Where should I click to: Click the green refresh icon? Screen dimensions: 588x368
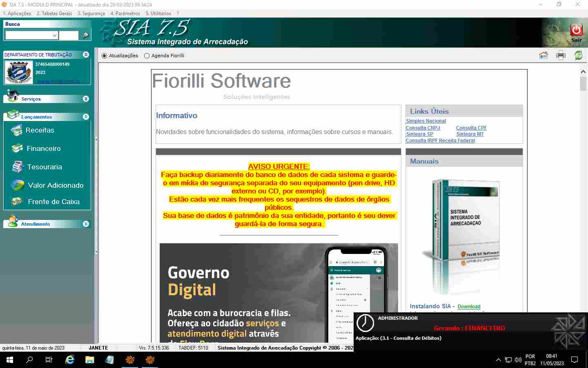point(578,56)
